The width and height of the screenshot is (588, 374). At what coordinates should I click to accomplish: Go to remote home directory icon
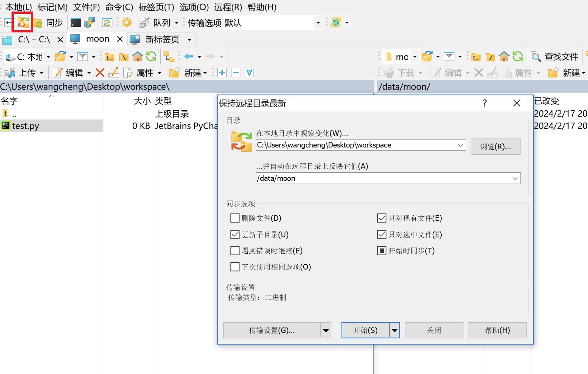pyautogui.click(x=504, y=57)
